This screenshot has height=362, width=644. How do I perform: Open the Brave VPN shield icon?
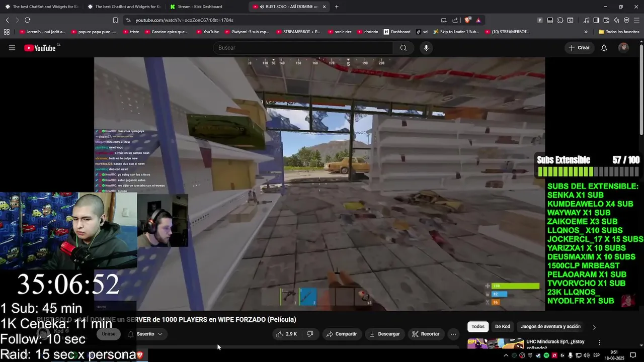tap(626, 20)
